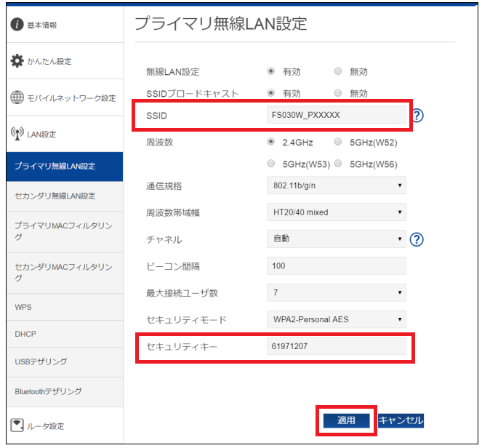Set 無線LAN設定 to 無効
This screenshot has height=448, width=482.
(337, 71)
